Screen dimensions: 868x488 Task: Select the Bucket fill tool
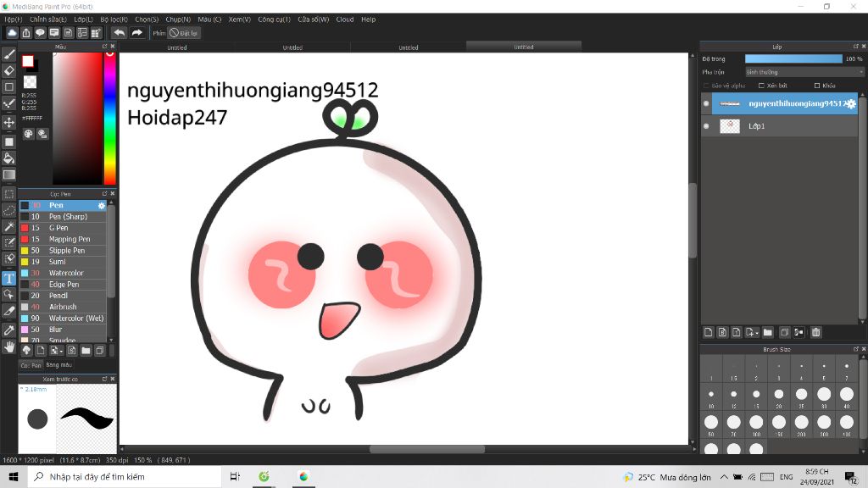click(x=8, y=158)
